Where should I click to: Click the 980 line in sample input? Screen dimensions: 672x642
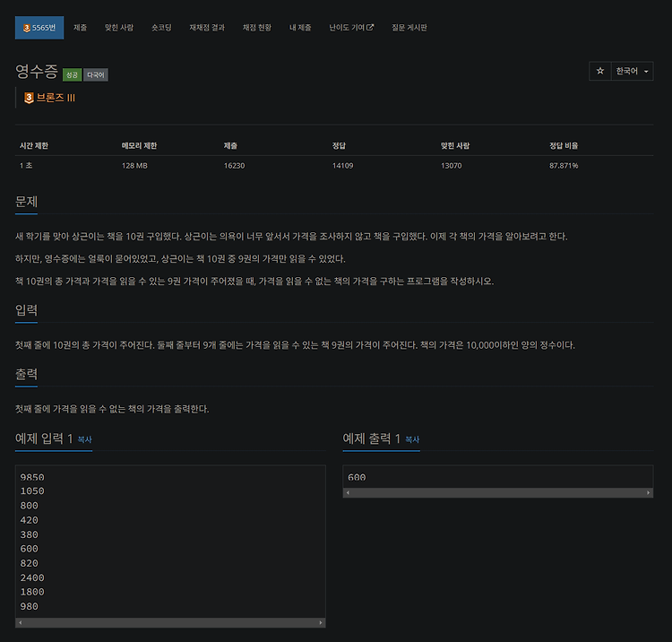30,606
